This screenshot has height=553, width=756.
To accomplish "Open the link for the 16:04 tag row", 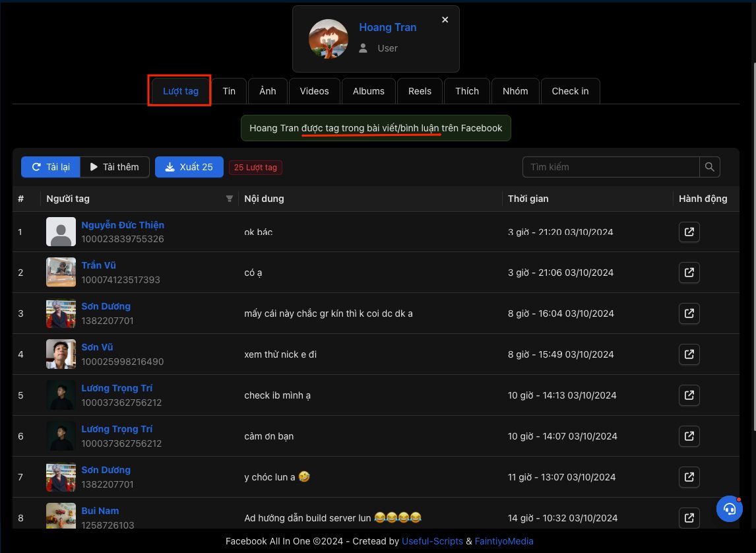I will pyautogui.click(x=689, y=313).
